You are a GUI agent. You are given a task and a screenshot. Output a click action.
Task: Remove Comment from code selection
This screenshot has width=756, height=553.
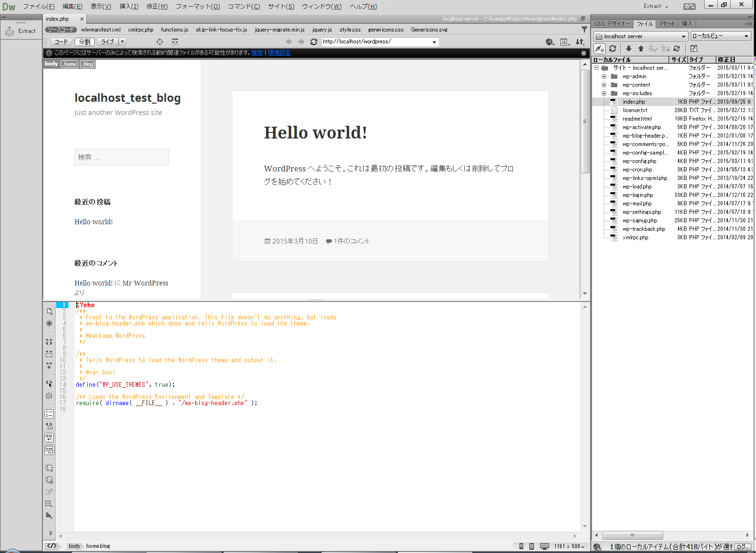point(49,480)
